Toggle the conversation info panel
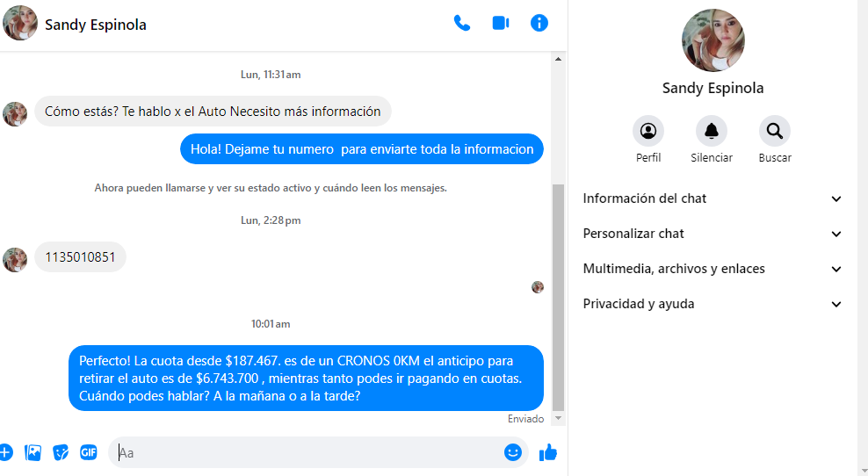 point(539,24)
